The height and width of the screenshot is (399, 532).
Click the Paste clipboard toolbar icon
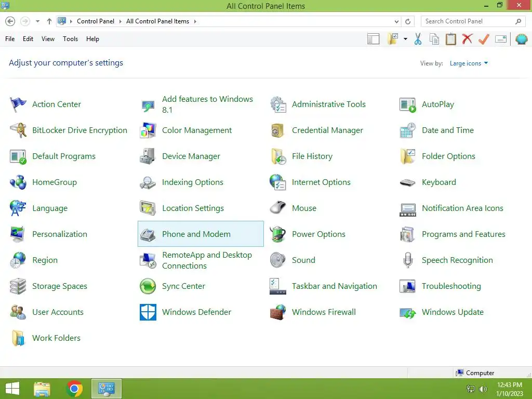pyautogui.click(x=450, y=39)
